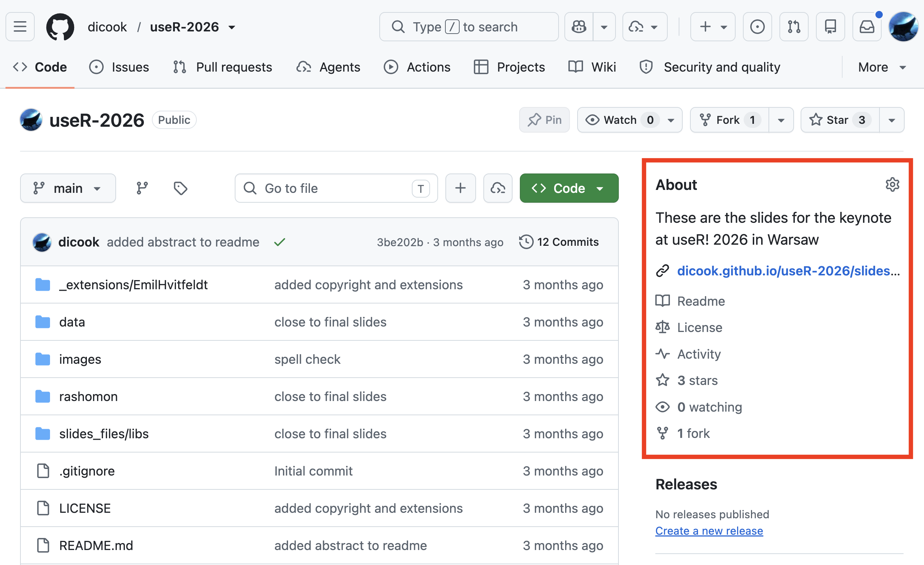
Task: Open the _extensions/EmilHvitfeldt folder
Action: 133,285
